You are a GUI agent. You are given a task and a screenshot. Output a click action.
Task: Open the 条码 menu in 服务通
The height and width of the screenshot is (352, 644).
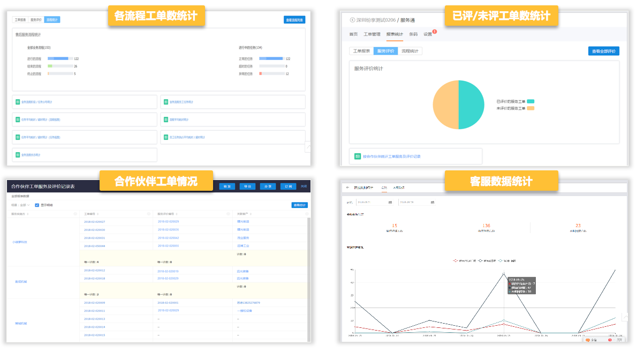tap(413, 34)
